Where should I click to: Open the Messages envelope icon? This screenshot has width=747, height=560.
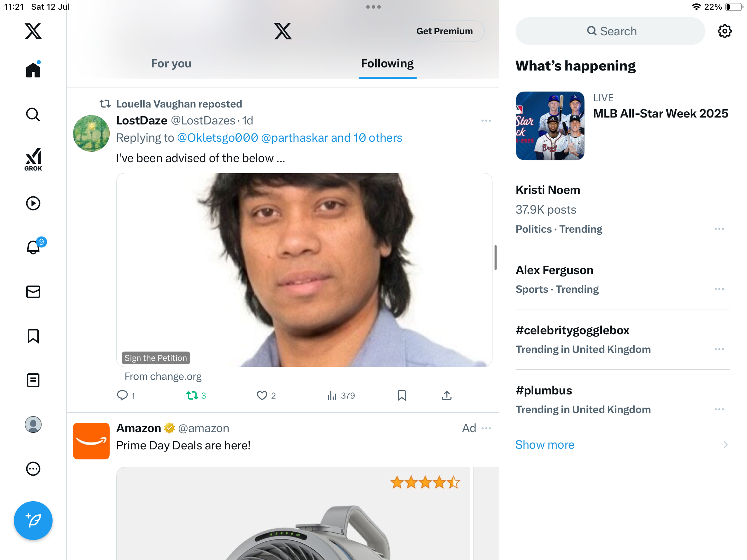(33, 292)
